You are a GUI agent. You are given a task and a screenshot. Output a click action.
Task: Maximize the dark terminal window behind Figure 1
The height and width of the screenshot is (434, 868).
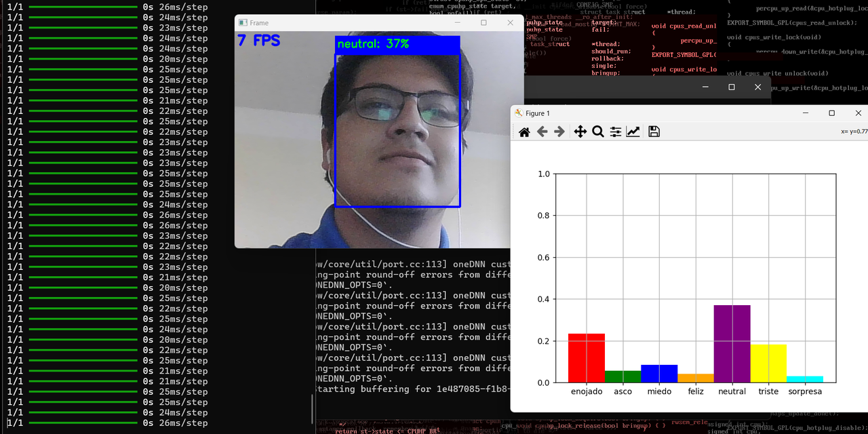[x=732, y=87]
